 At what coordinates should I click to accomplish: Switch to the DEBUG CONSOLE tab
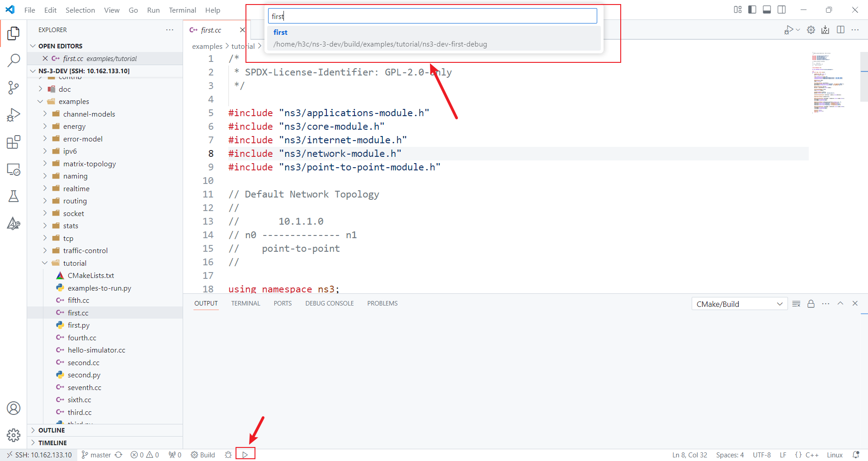click(x=330, y=303)
